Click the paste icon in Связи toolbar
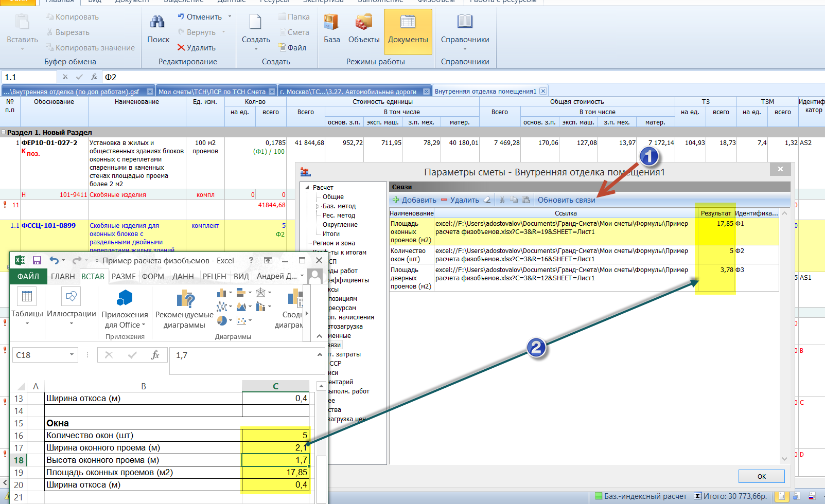The image size is (825, 504). tap(526, 200)
